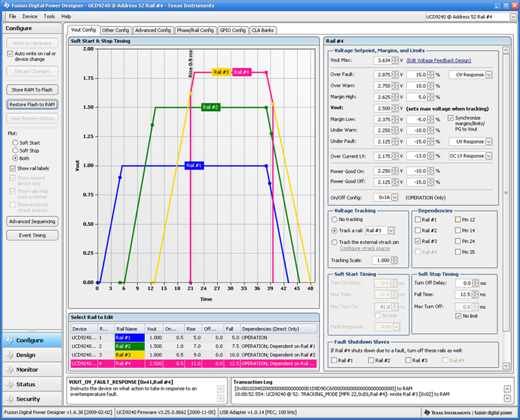Enable the Pin 12 dependency checkbox
This screenshot has width=520, height=420.
click(458, 220)
